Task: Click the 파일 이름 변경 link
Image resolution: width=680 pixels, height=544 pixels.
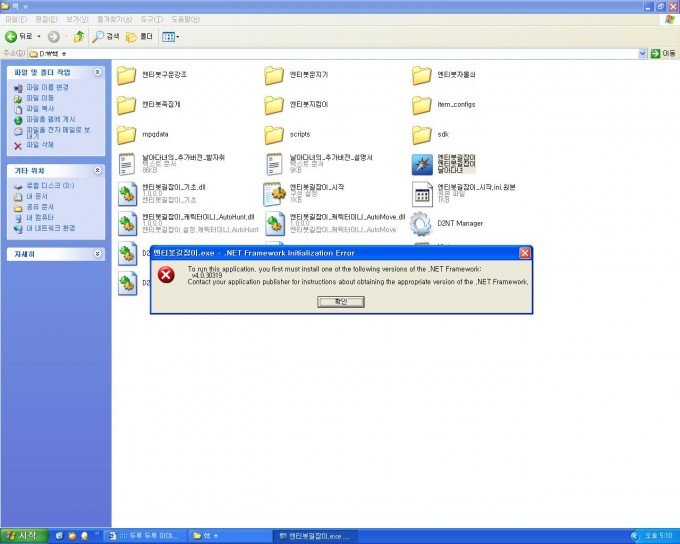Action: tap(47, 88)
